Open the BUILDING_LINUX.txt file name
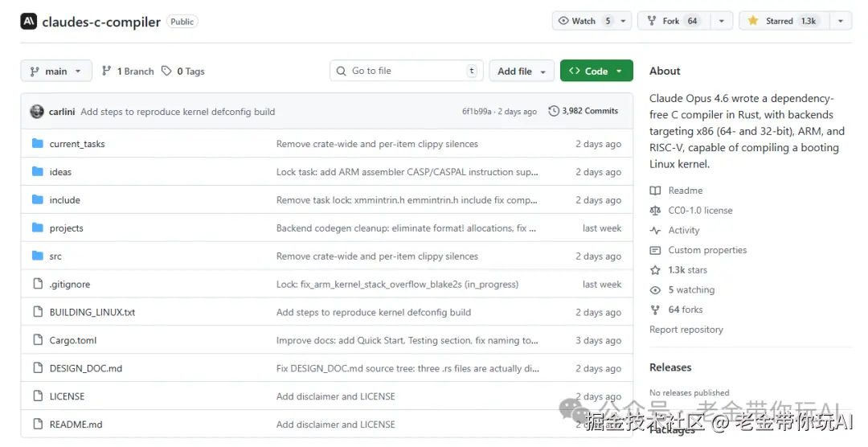This screenshot has width=868, height=447. 92,312
